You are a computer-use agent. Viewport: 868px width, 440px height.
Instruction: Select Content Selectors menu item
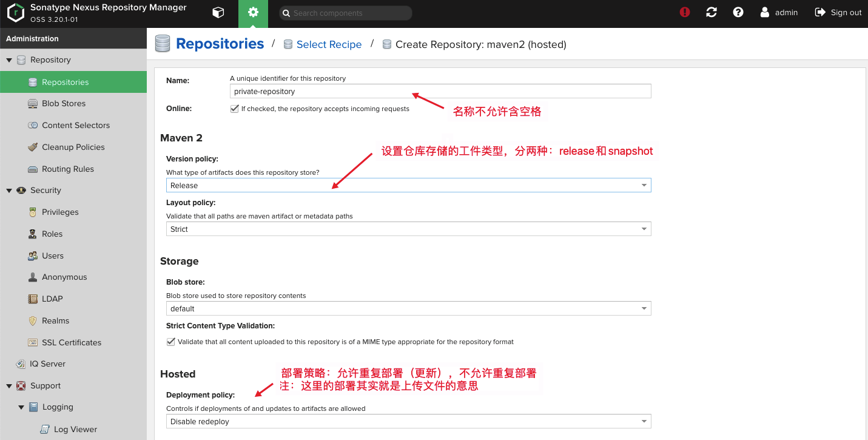click(76, 126)
